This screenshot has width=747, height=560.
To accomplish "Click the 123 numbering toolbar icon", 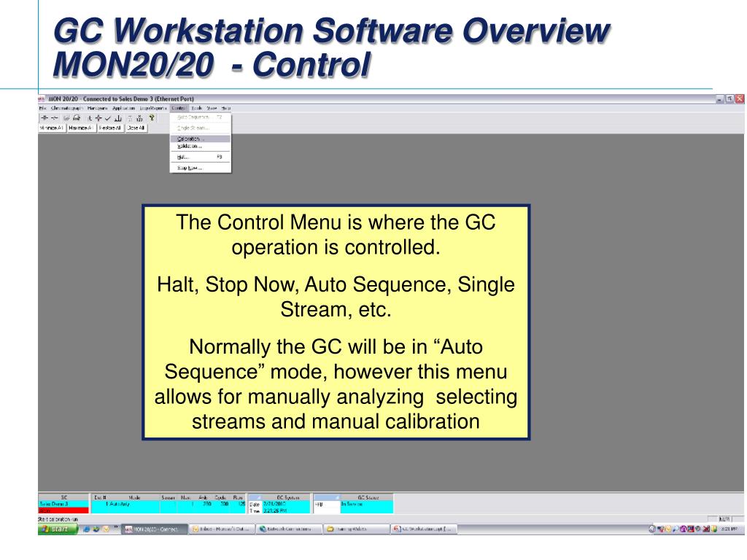I will pos(139,118).
